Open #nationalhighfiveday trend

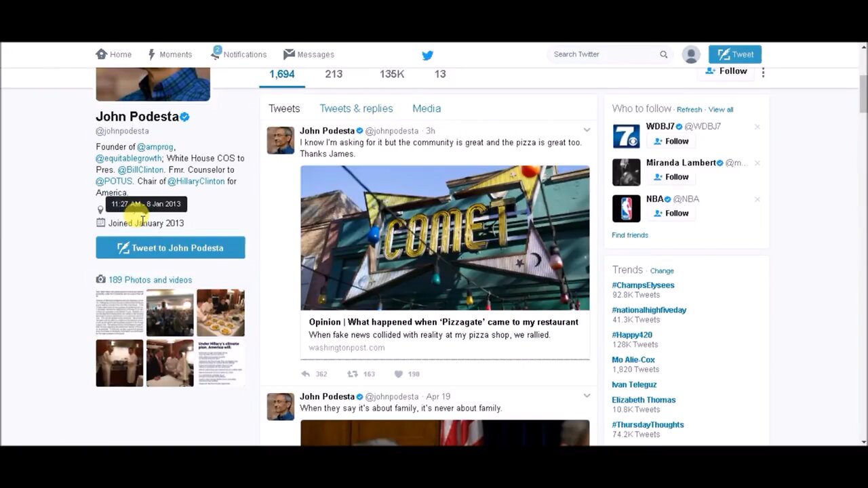point(649,310)
